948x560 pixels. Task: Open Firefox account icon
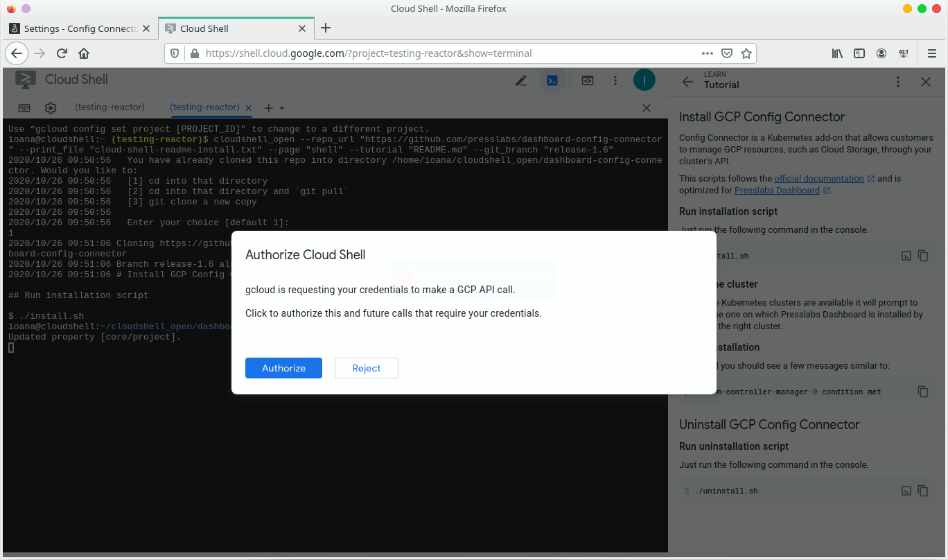click(881, 53)
